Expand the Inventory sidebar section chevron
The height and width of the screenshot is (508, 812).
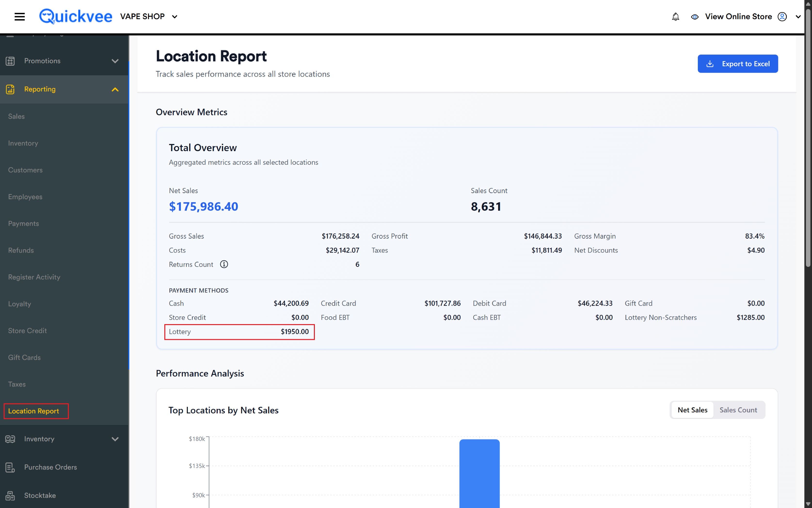tap(115, 439)
